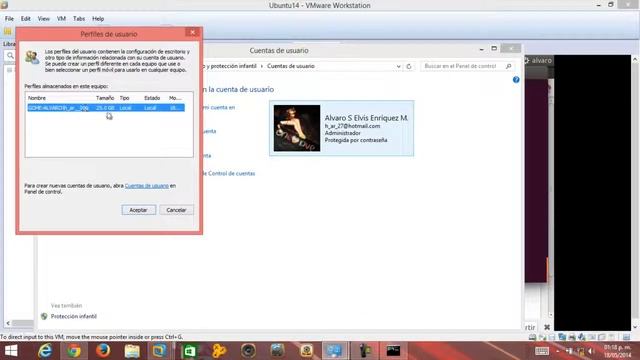
Task: Minimize the Cuentas de usuario window
Action: point(482,49)
